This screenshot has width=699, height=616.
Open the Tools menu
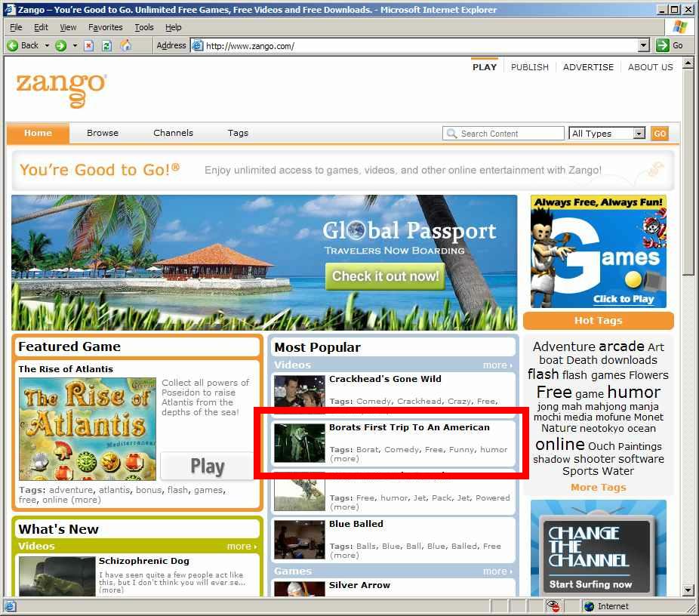click(144, 27)
